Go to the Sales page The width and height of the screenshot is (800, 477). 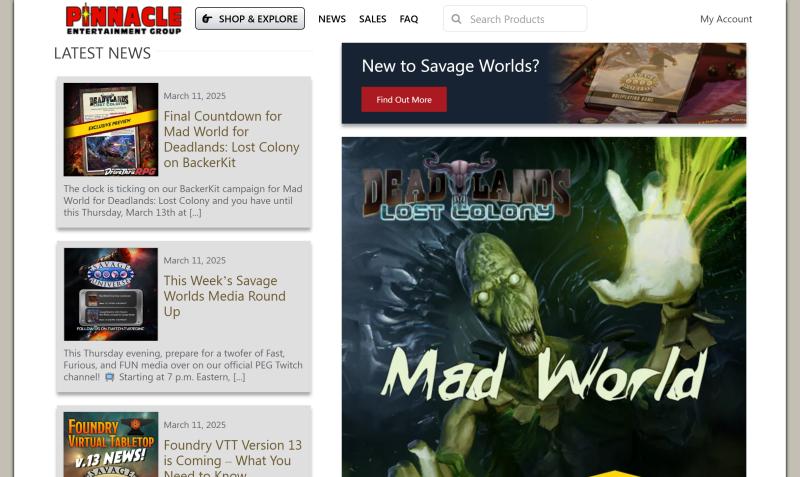(x=372, y=19)
